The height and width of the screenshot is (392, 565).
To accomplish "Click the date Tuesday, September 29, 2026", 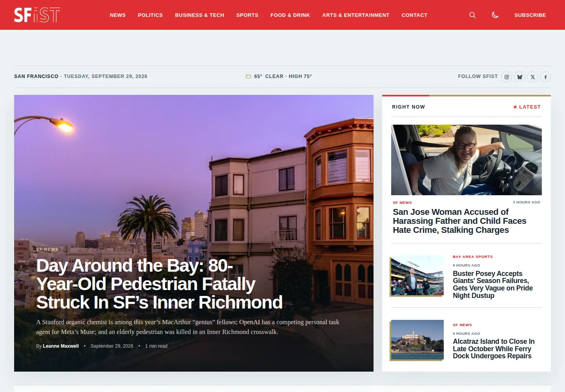I will pos(106,76).
